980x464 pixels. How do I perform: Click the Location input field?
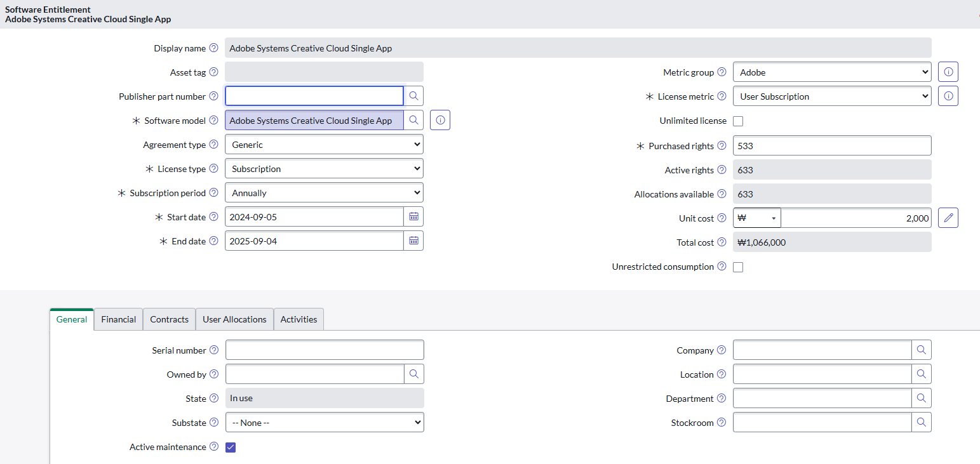[822, 374]
